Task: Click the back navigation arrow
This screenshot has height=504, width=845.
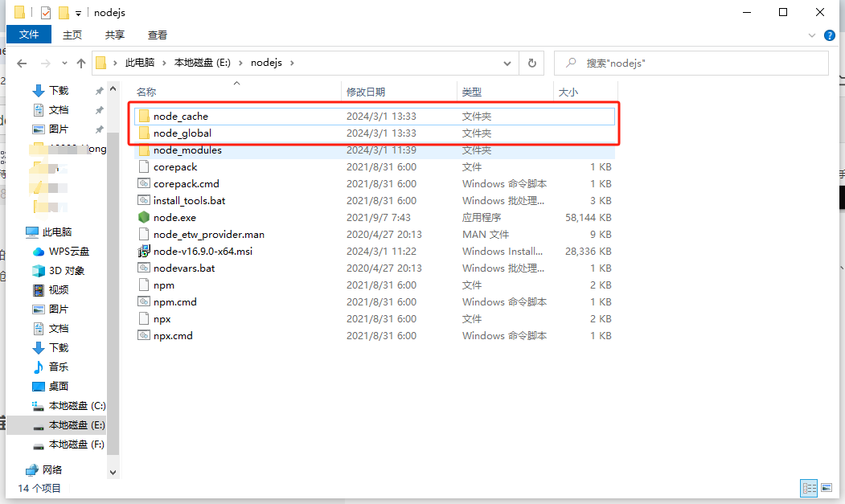Action: pyautogui.click(x=23, y=64)
